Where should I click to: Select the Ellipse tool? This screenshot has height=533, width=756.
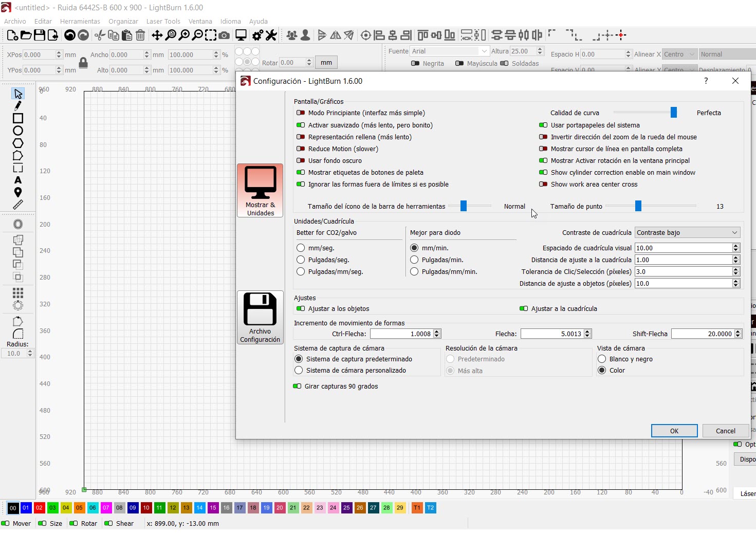click(18, 131)
